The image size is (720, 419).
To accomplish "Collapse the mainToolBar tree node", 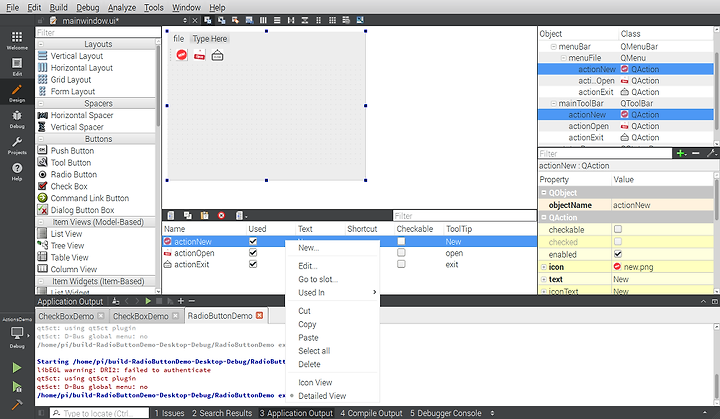I will coord(554,103).
